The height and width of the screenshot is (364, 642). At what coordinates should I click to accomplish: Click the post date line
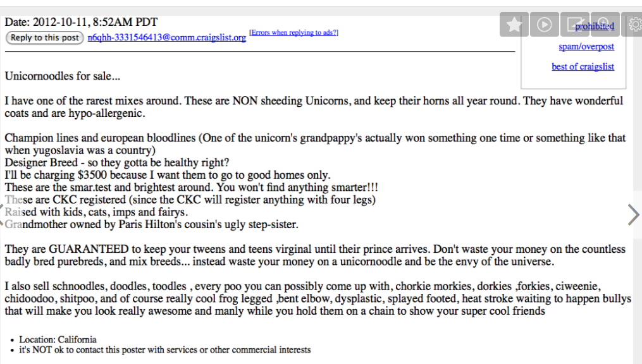(x=82, y=22)
